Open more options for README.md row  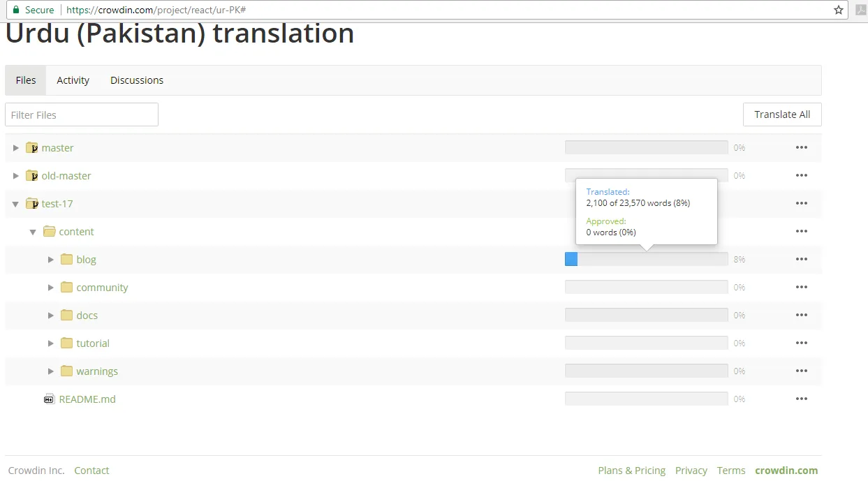tap(801, 399)
